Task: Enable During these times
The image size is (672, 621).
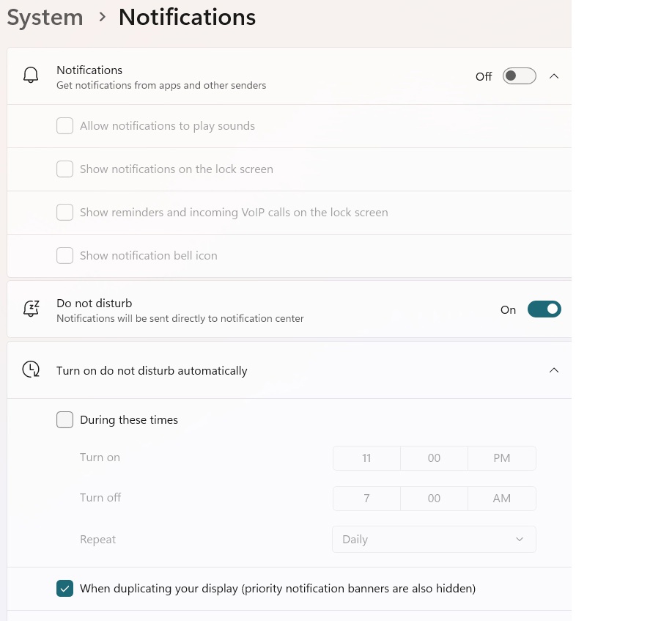Action: [x=64, y=419]
